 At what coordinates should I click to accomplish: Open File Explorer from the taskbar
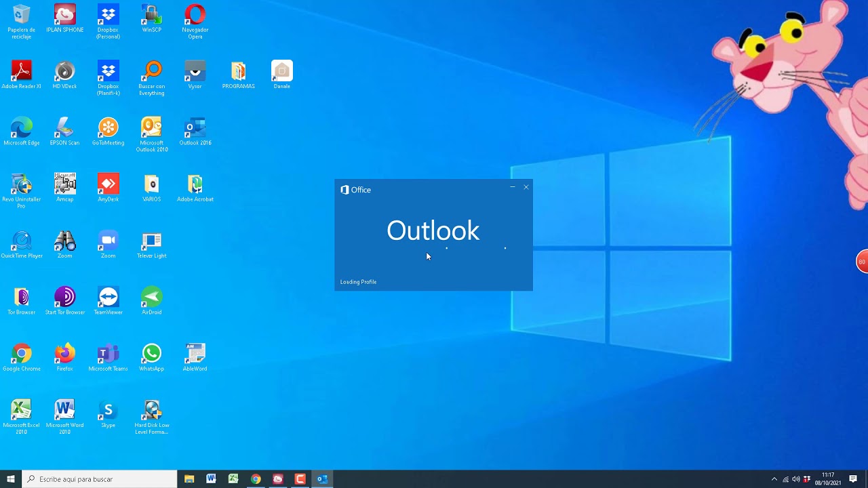189,479
